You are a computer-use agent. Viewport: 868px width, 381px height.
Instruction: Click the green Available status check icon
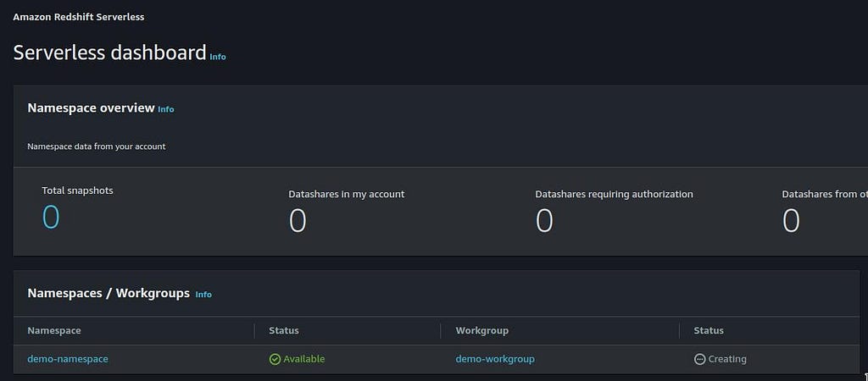coord(275,360)
